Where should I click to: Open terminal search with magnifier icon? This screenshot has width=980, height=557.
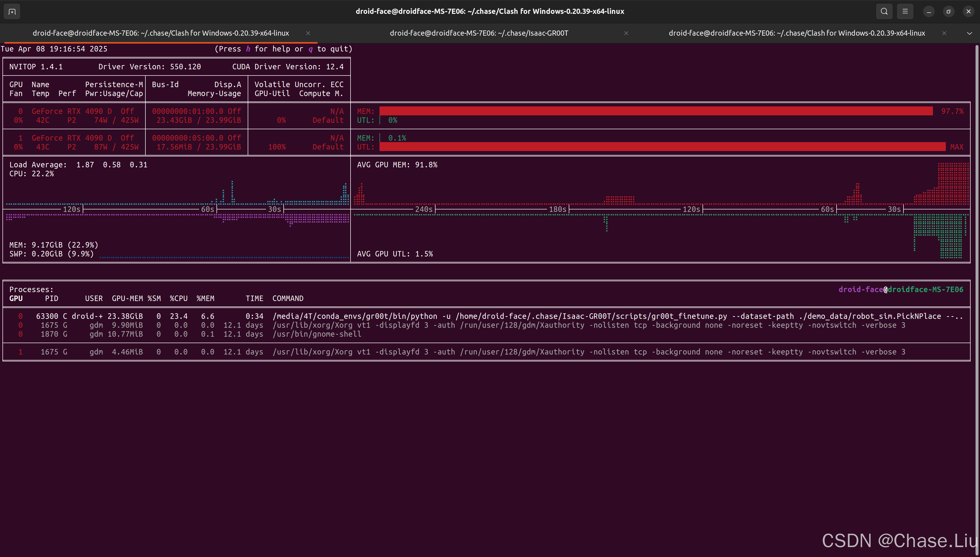(x=884, y=11)
